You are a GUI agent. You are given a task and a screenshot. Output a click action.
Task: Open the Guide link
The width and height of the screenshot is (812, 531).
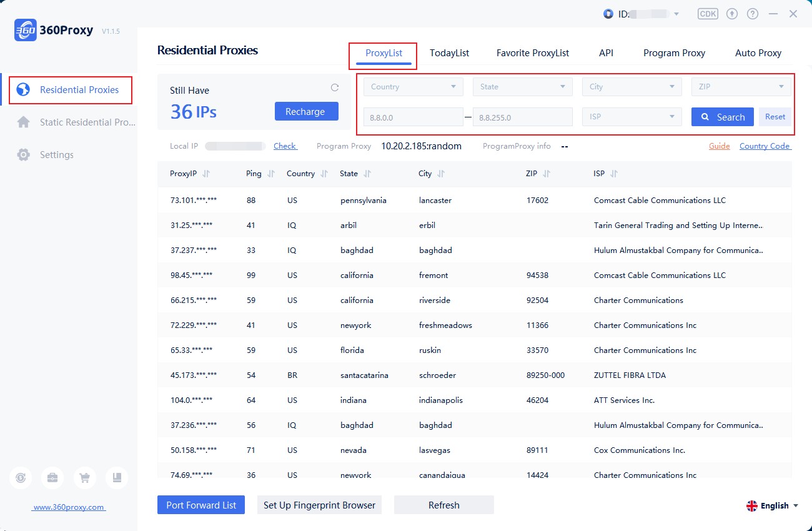[720, 146]
